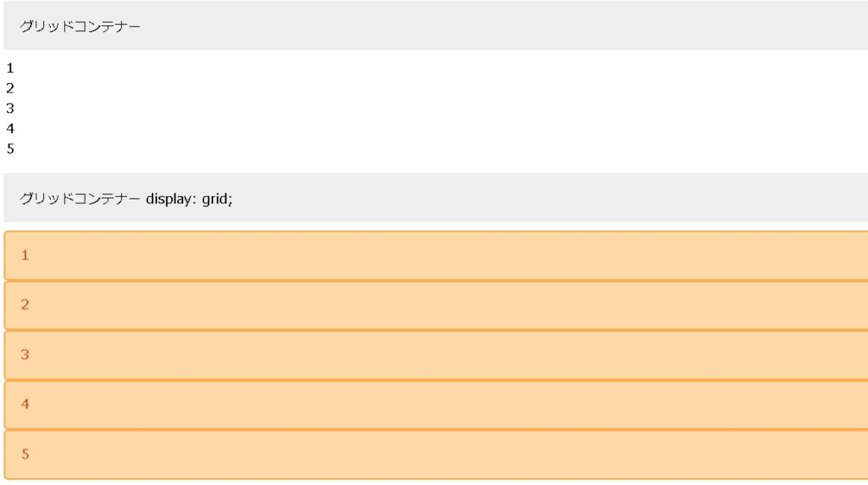Click the numeral 2 inside the second orange box
The height and width of the screenshot is (485, 868).
[25, 305]
